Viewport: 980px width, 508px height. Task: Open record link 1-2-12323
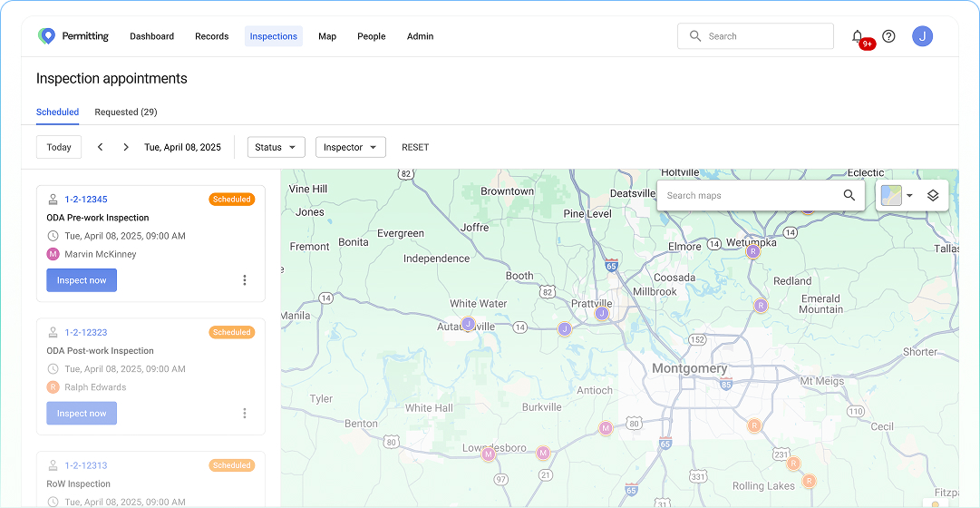tap(86, 332)
